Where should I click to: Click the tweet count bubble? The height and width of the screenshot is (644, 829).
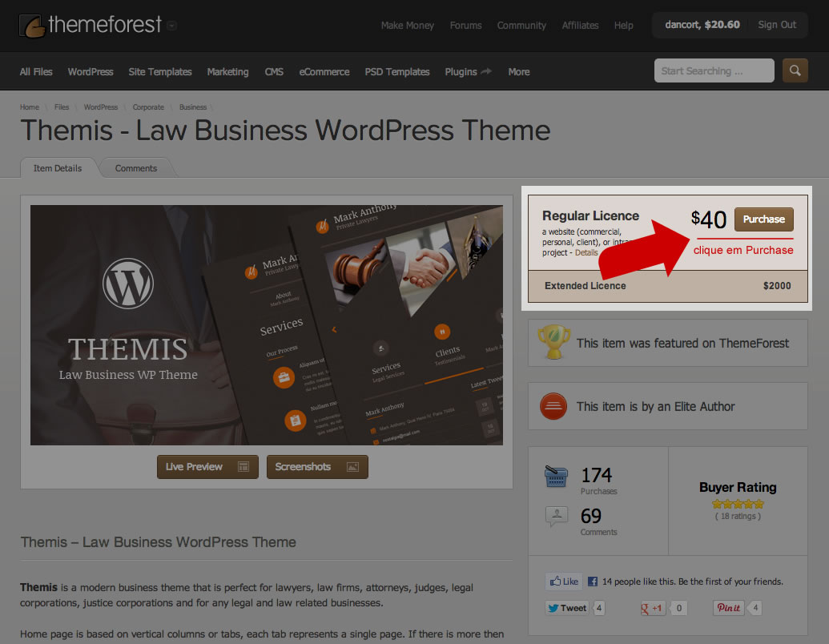tap(599, 608)
